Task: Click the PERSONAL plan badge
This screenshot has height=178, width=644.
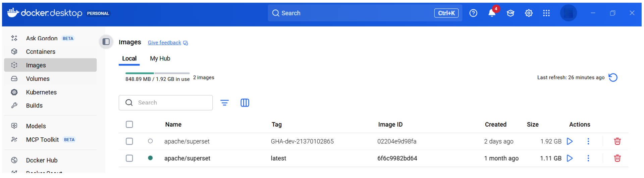Action: [x=98, y=13]
